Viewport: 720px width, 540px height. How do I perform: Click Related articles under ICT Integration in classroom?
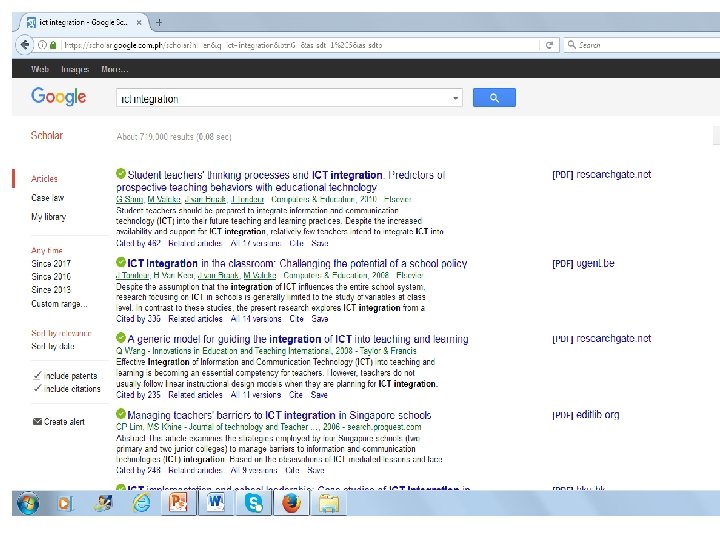[x=195, y=319]
